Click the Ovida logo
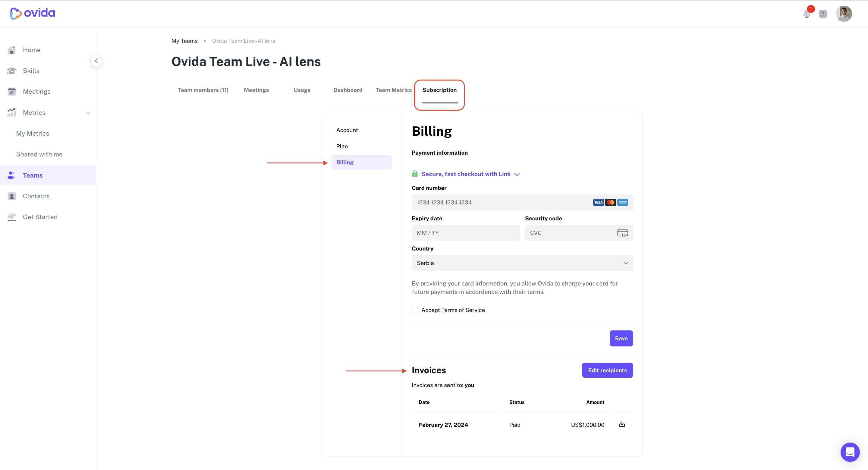868x470 pixels. pyautogui.click(x=32, y=13)
